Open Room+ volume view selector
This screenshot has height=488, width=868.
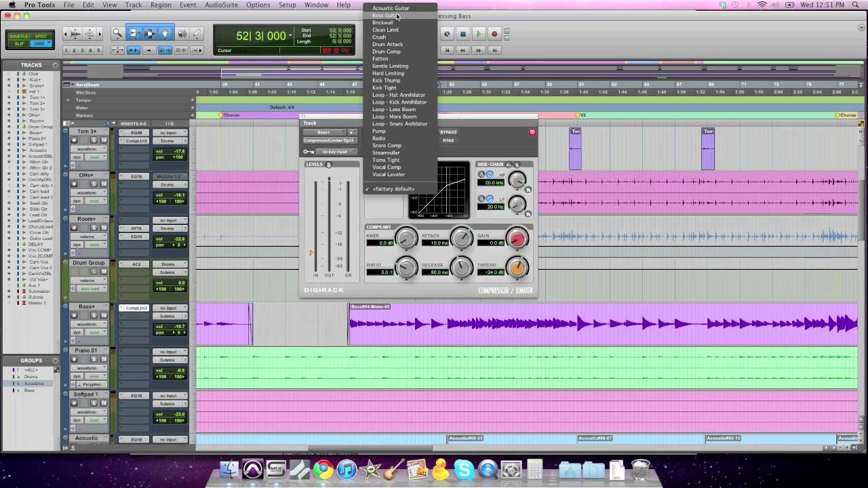coord(89,237)
